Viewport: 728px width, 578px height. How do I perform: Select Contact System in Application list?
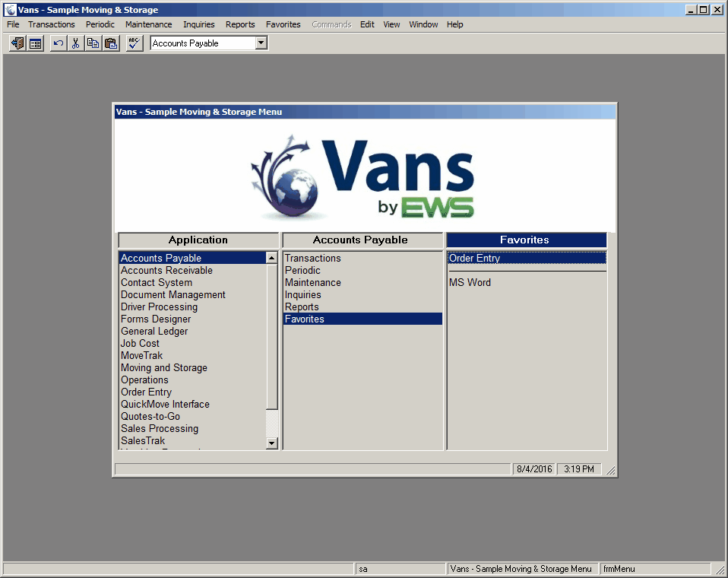(193, 282)
